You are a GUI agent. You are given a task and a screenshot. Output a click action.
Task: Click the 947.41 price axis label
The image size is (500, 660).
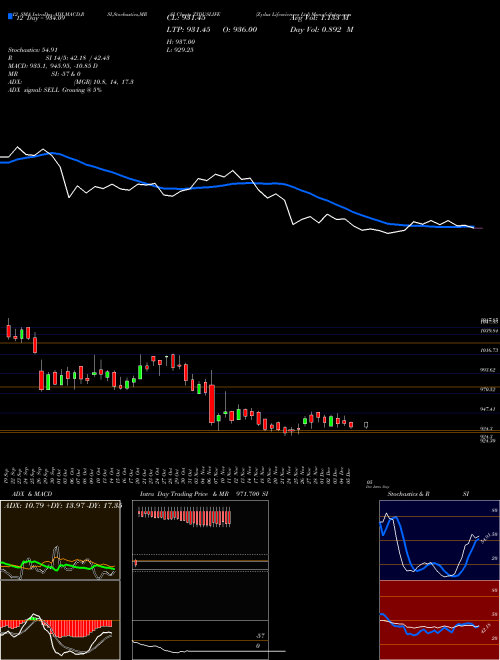tap(489, 409)
